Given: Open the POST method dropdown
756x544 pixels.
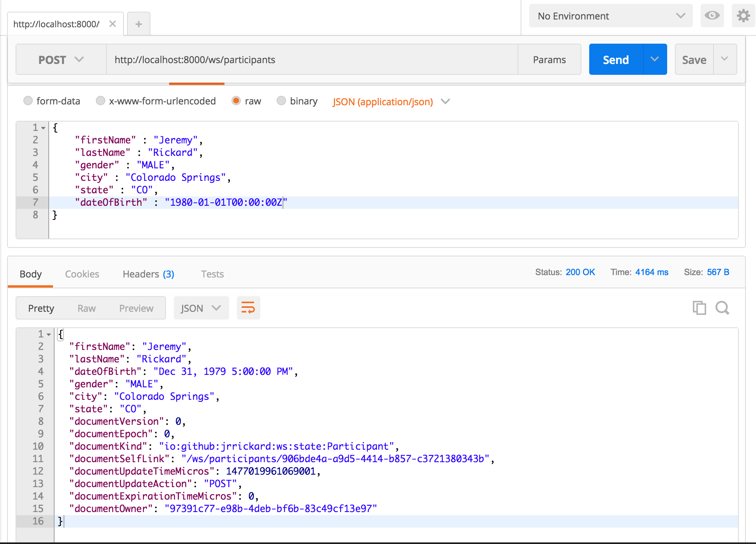Looking at the screenshot, I should [x=61, y=59].
